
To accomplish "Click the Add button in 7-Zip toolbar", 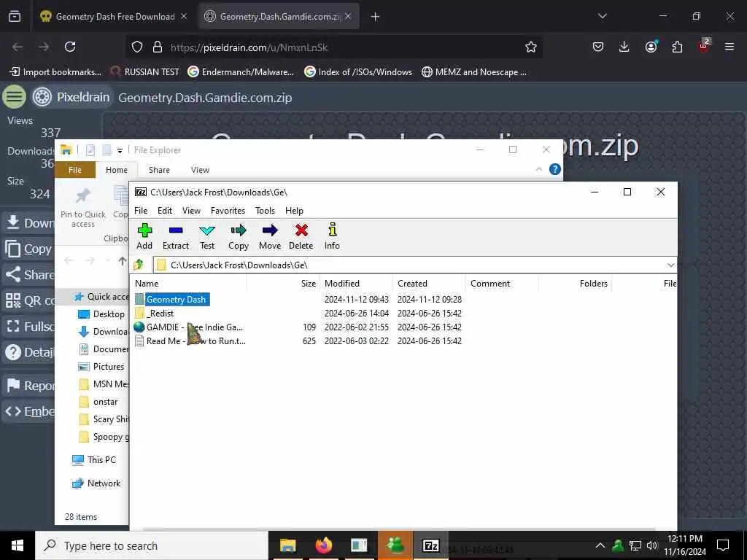I will click(x=144, y=236).
